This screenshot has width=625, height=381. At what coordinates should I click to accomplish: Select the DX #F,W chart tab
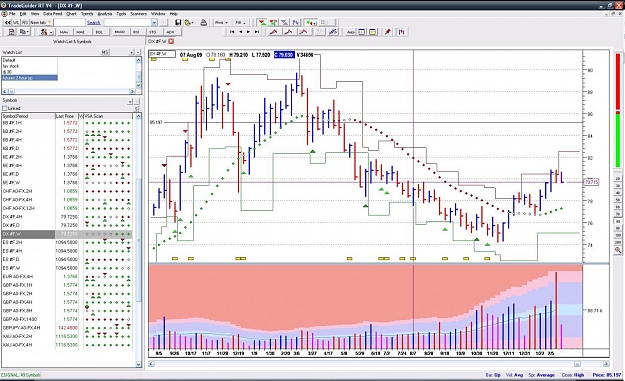pyautogui.click(x=157, y=41)
